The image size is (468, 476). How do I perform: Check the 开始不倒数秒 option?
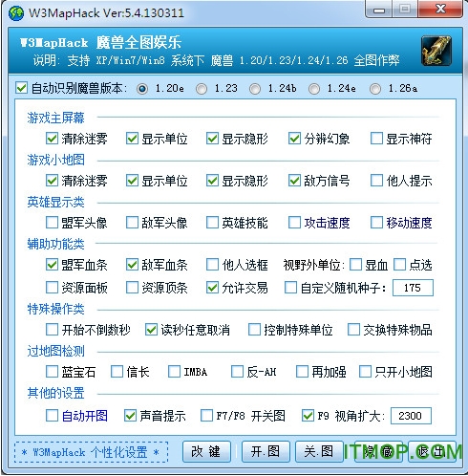point(52,330)
